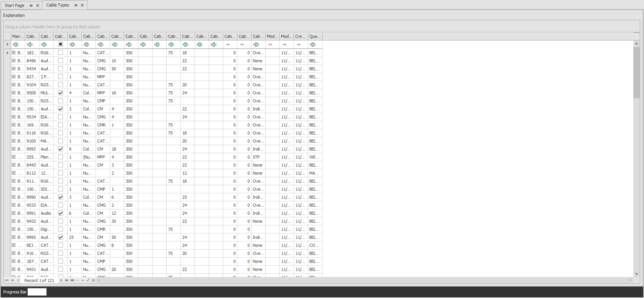
Task: Open equals filter operator under Cre... column
Action: tap(298, 45)
